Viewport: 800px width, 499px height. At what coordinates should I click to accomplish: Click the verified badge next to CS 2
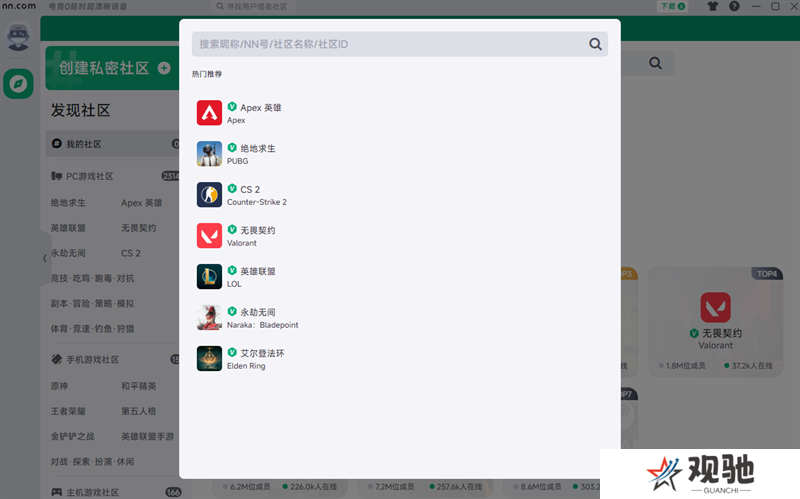[x=232, y=188]
